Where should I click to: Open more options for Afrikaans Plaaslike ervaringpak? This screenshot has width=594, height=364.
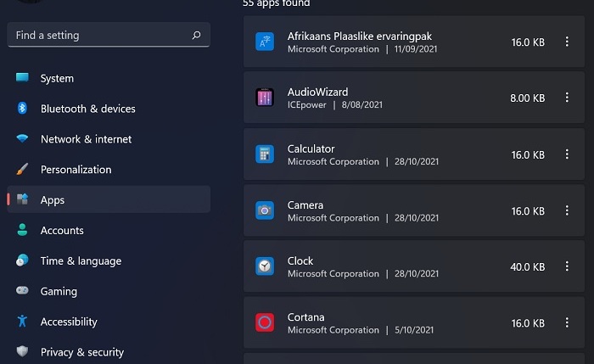tap(567, 42)
